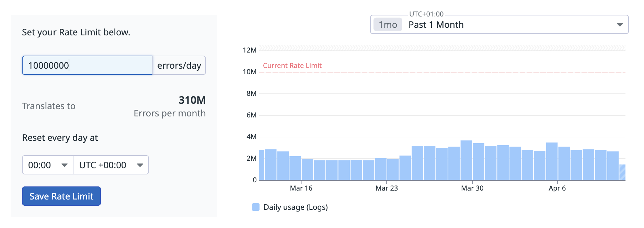The image size is (644, 228).
Task: Click the tallest bar in the usage chart
Action: [x=466, y=160]
